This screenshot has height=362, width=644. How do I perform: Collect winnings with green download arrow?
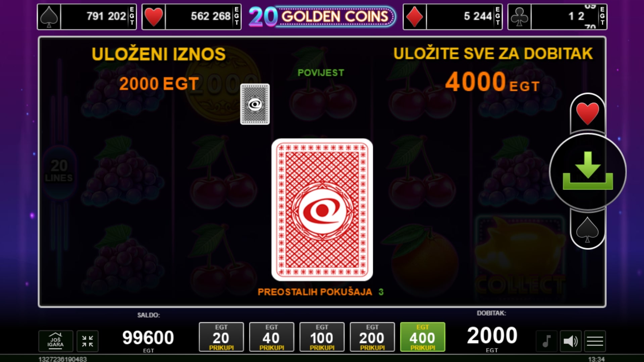588,171
